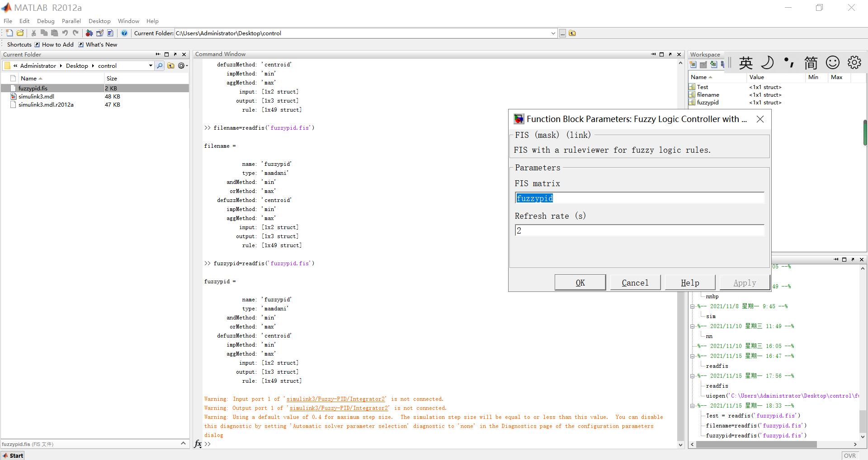Confirm dialog with OK button
Image resolution: width=868 pixels, height=460 pixels.
580,282
